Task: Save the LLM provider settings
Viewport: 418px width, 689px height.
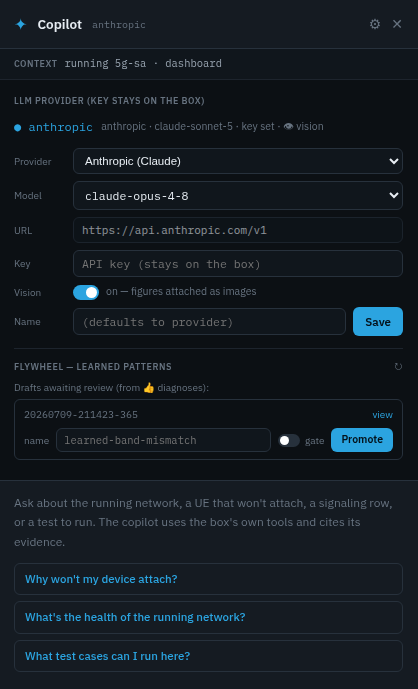Action: click(378, 322)
